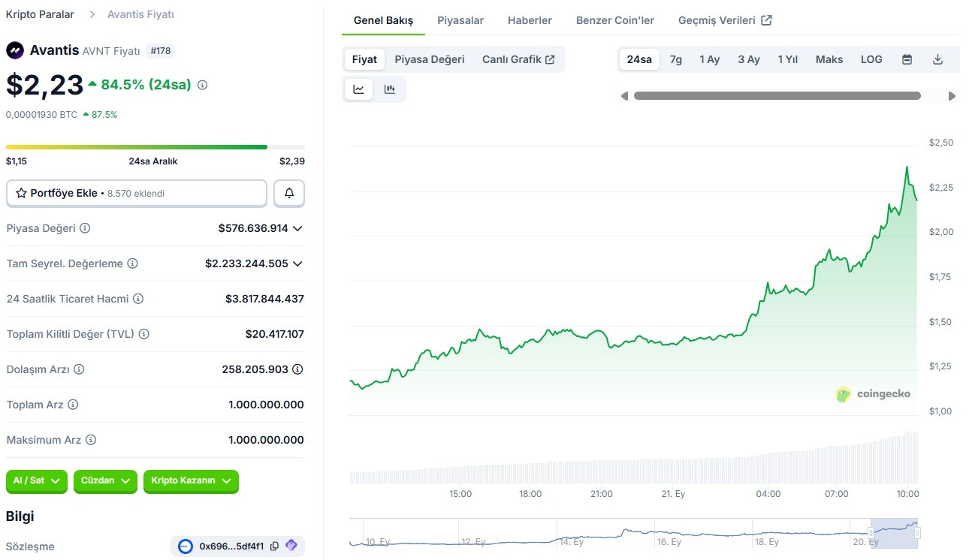Select Piyasa Değeri chart mode
Image resolution: width=969 pixels, height=560 pixels.
point(430,59)
